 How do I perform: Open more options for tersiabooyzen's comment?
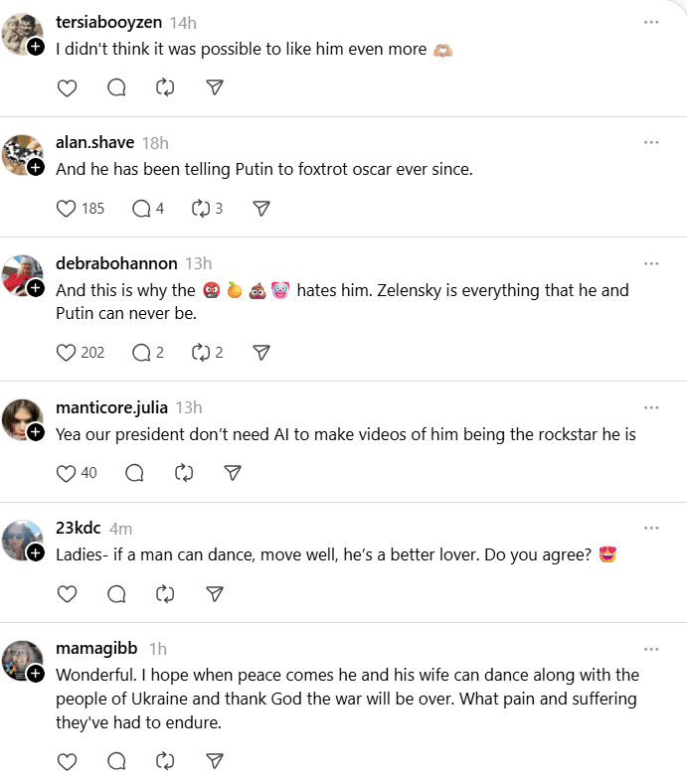pos(651,22)
